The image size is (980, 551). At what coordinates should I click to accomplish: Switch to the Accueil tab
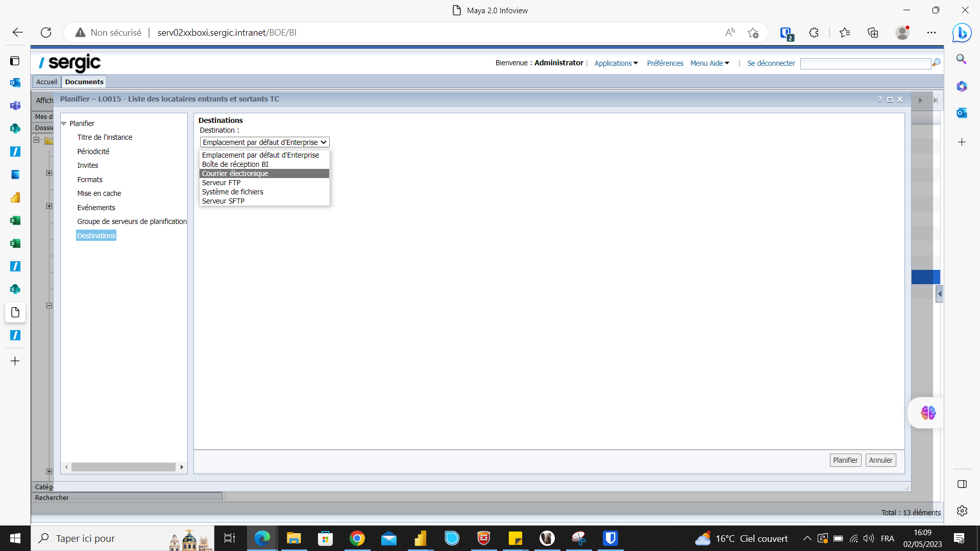(x=46, y=82)
